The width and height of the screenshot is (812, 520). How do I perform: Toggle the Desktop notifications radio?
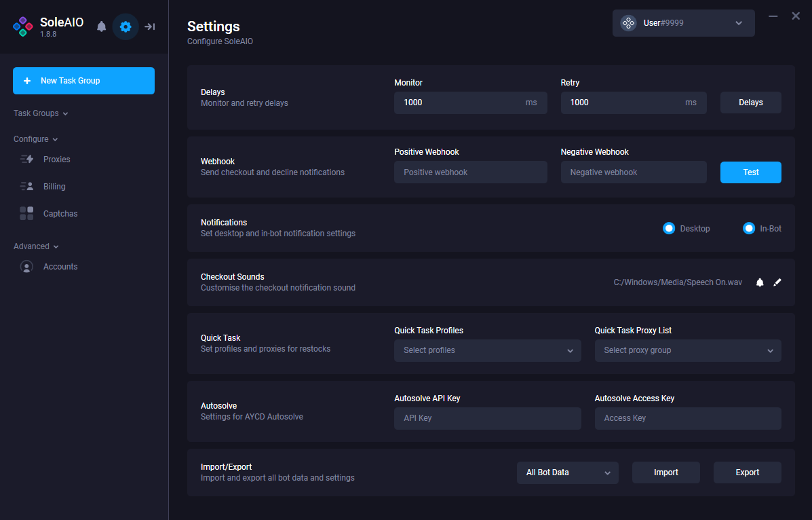pyautogui.click(x=669, y=228)
